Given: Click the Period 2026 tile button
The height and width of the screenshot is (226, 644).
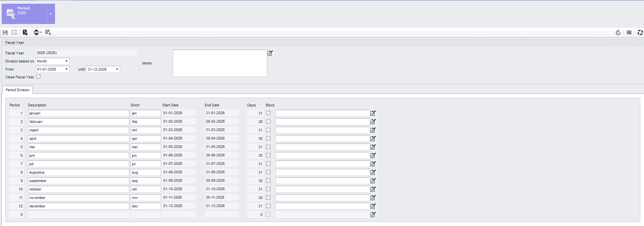Looking at the screenshot, I should [x=24, y=14].
